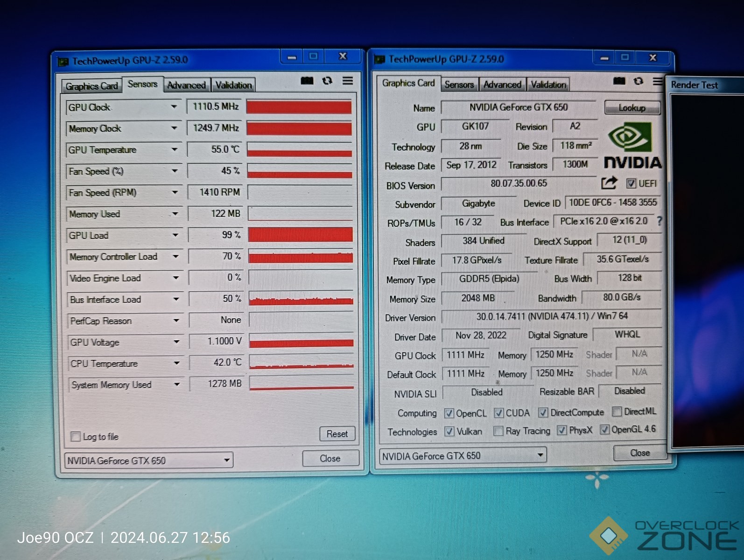Open the GPU Voltage dropdown
744x560 pixels.
[x=176, y=342]
